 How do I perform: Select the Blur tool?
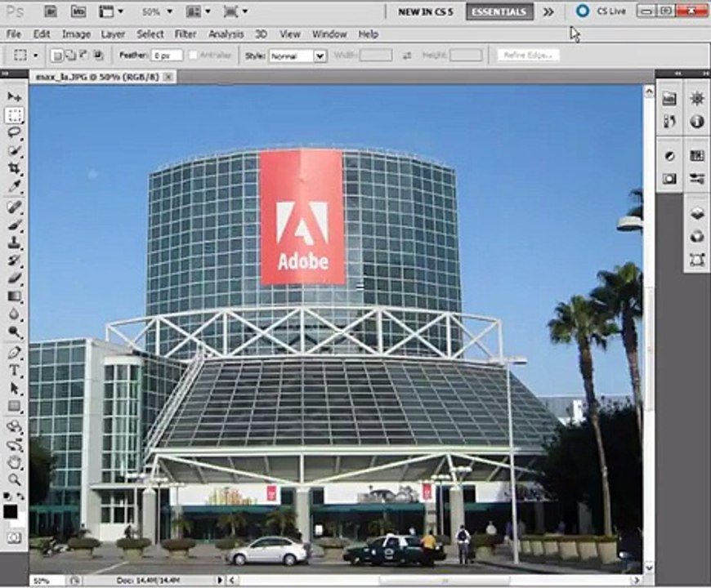point(14,314)
